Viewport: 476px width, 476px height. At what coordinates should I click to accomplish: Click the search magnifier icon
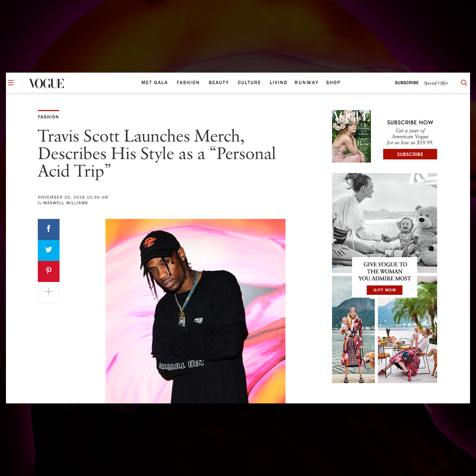coord(464,83)
